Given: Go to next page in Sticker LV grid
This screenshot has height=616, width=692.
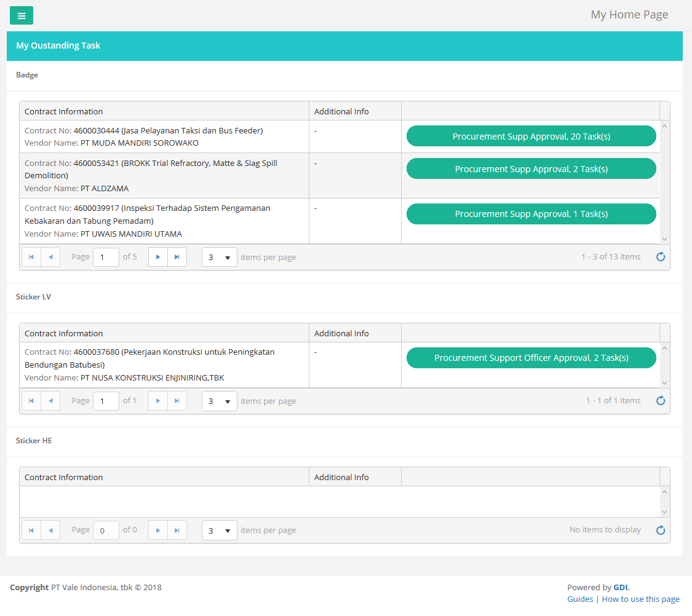Looking at the screenshot, I should [158, 401].
